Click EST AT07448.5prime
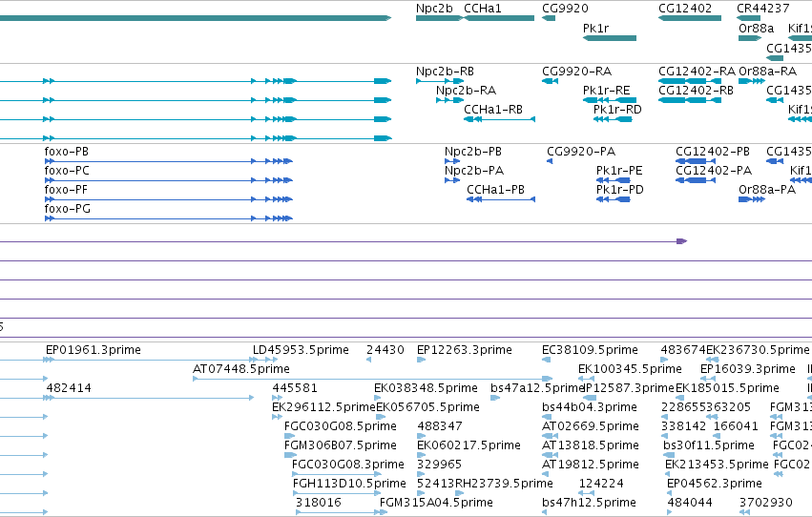812x517 pixels. [x=241, y=369]
